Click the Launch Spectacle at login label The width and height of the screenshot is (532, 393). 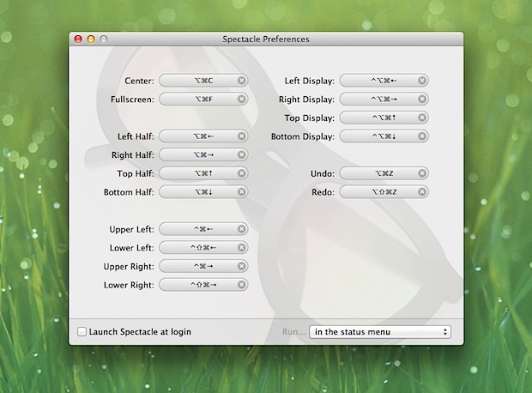[x=140, y=332]
